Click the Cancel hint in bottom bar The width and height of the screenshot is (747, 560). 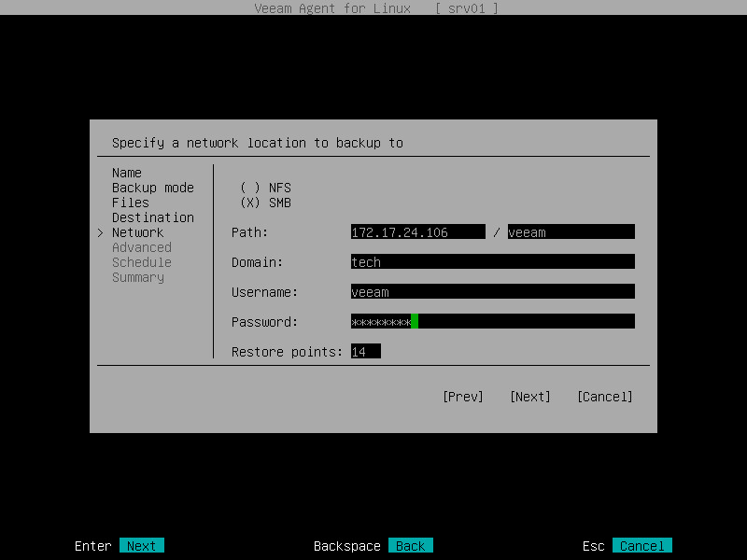click(641, 546)
